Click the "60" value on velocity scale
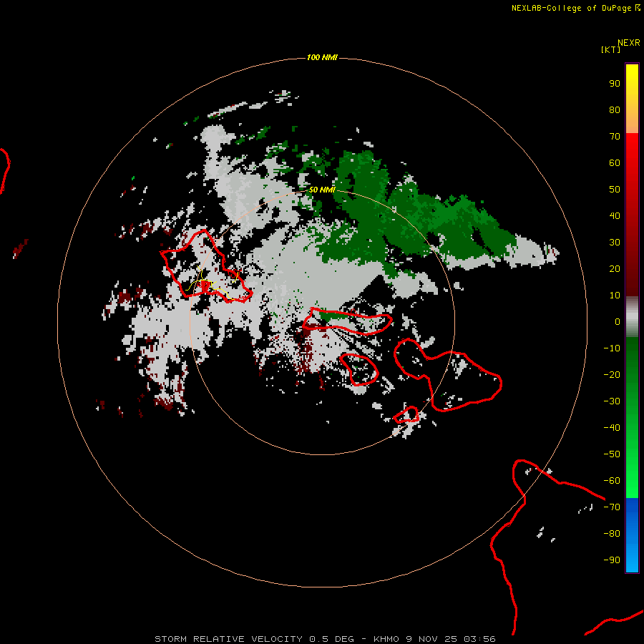 coord(615,163)
